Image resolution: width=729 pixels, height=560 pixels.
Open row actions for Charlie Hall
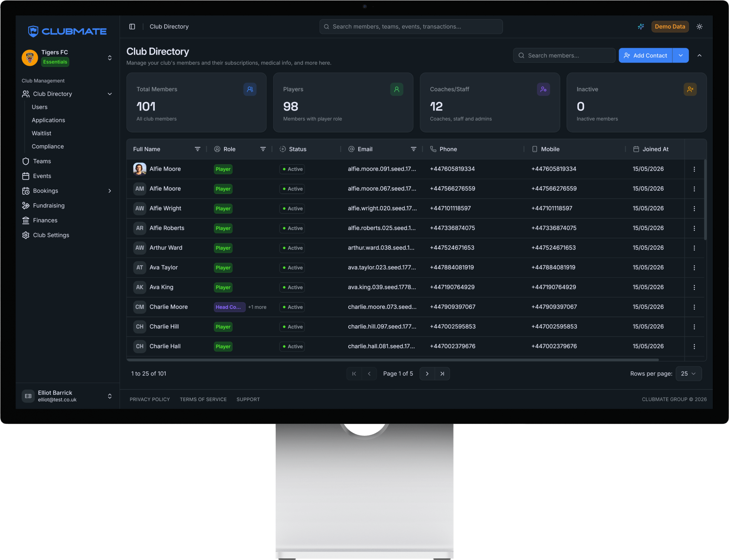tap(694, 346)
